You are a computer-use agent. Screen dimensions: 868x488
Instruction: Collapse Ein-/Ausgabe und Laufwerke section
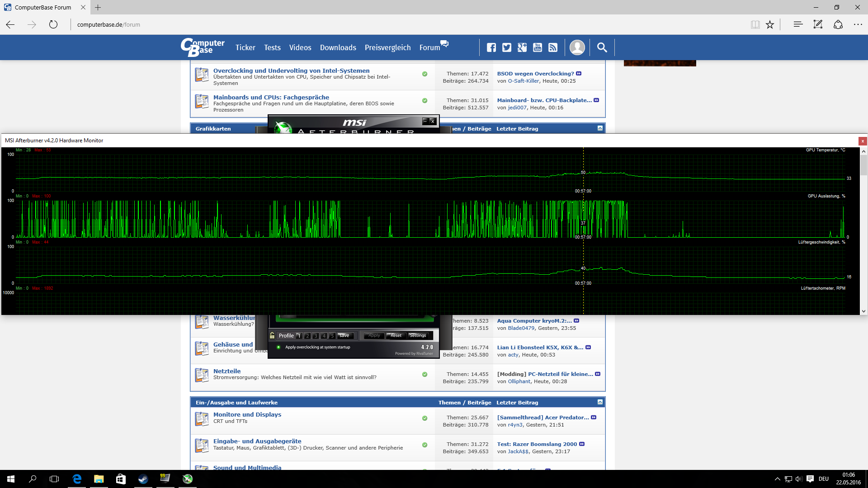click(600, 402)
